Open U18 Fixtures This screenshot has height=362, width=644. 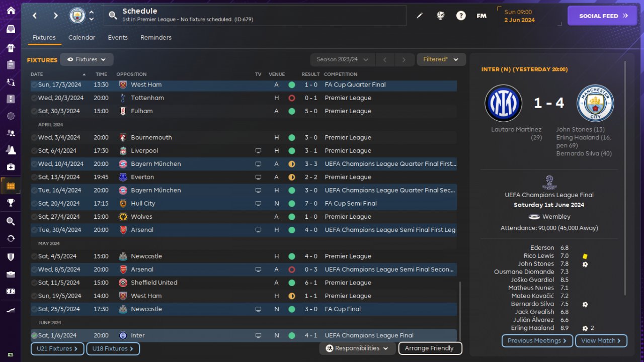pyautogui.click(x=113, y=348)
